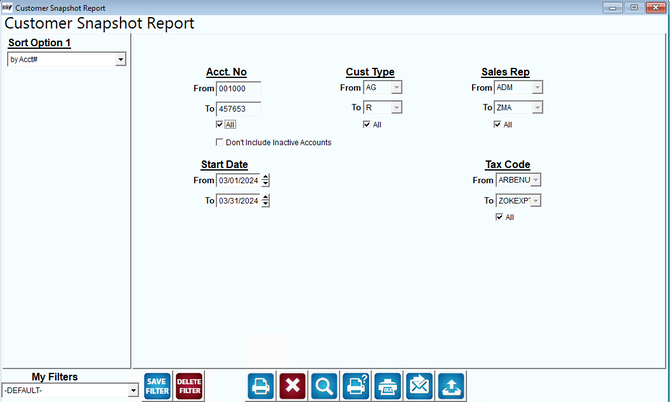Image resolution: width=670 pixels, height=402 pixels.
Task: Click the Sort Option 1 heading
Action: click(x=39, y=43)
